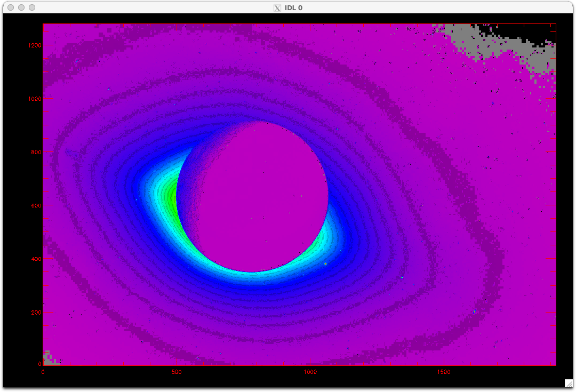Viewport: 576px width, 392px height.
Task: Click the x-axis label 1000
Action: tap(310, 372)
